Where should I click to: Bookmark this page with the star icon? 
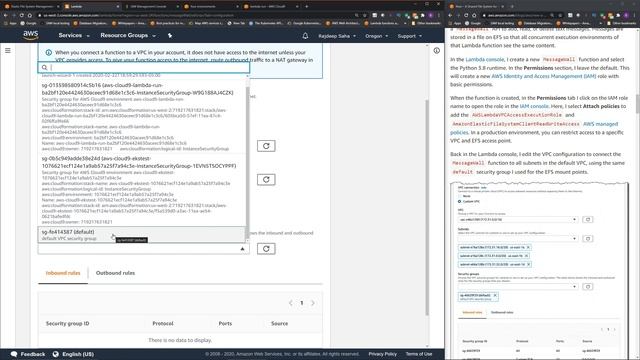pyautogui.click(x=364, y=15)
